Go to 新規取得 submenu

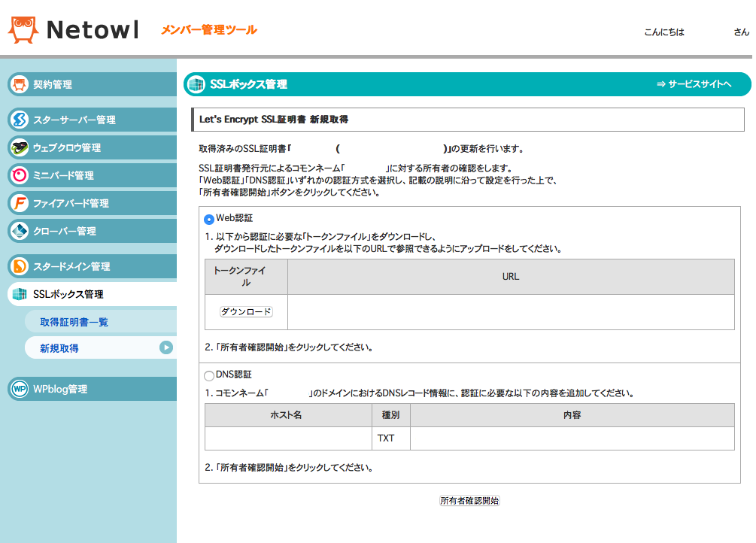[101, 347]
